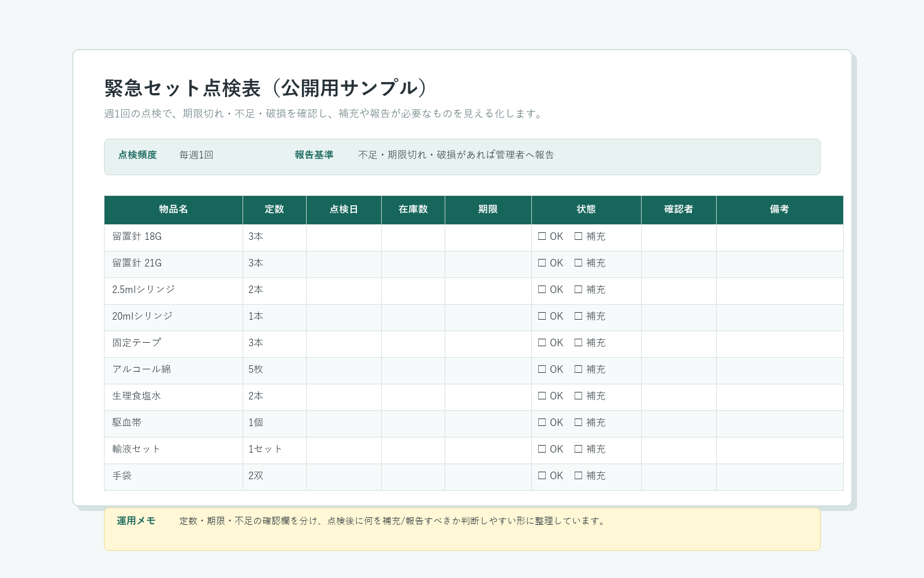Tick OK in 輸液セット row
The width and height of the screenshot is (924, 578).
click(542, 449)
